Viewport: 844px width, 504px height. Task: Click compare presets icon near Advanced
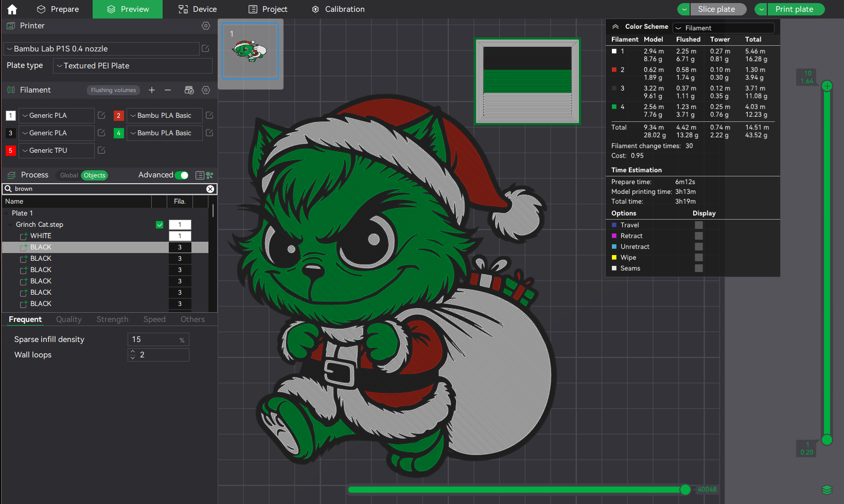[x=210, y=175]
